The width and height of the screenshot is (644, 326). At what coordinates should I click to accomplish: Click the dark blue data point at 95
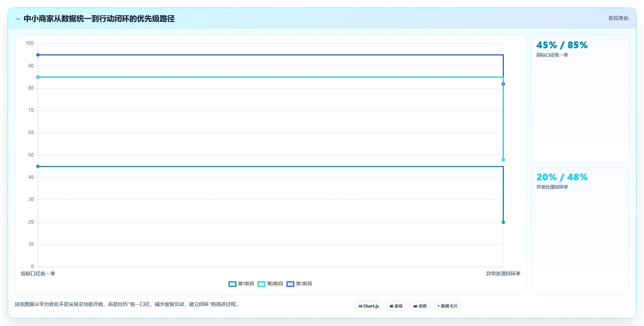(x=38, y=55)
